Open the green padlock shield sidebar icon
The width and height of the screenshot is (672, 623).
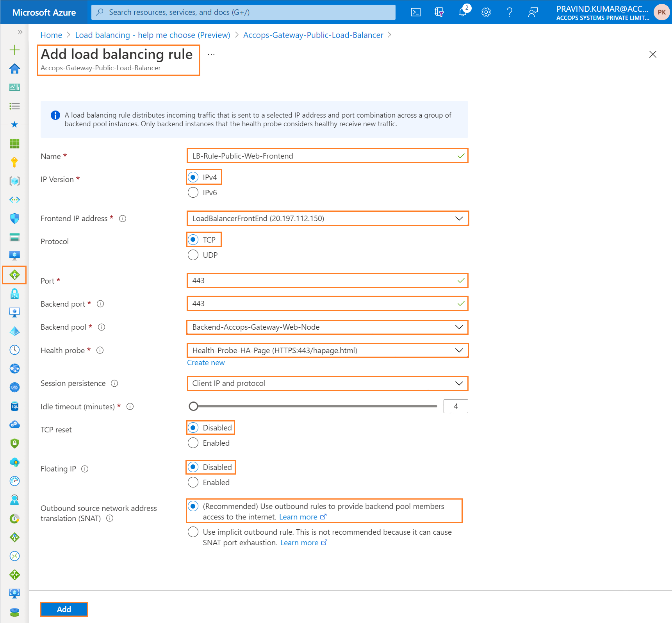pyautogui.click(x=14, y=443)
